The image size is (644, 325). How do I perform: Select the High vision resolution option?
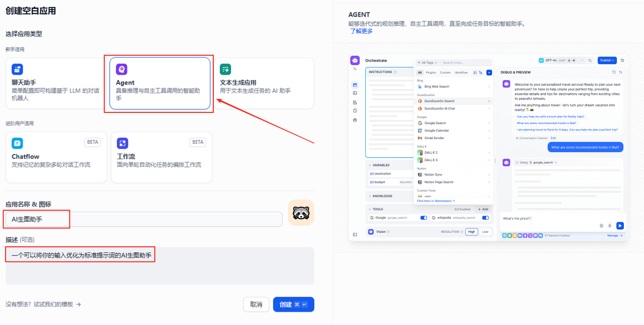point(471,232)
